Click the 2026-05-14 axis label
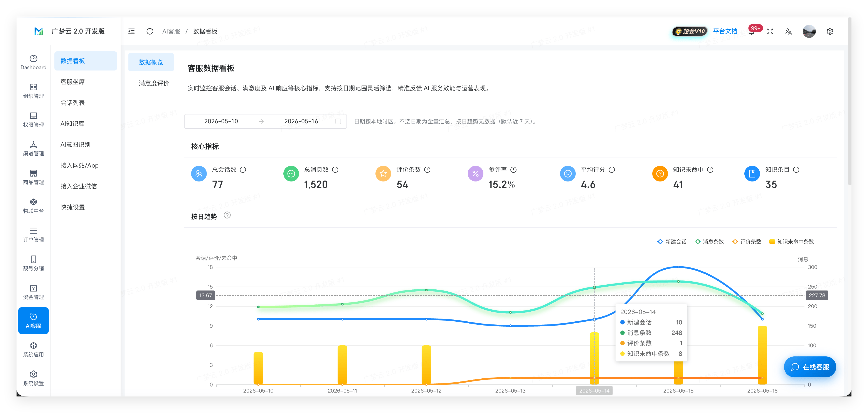This screenshot has height=413, width=868. [x=594, y=391]
